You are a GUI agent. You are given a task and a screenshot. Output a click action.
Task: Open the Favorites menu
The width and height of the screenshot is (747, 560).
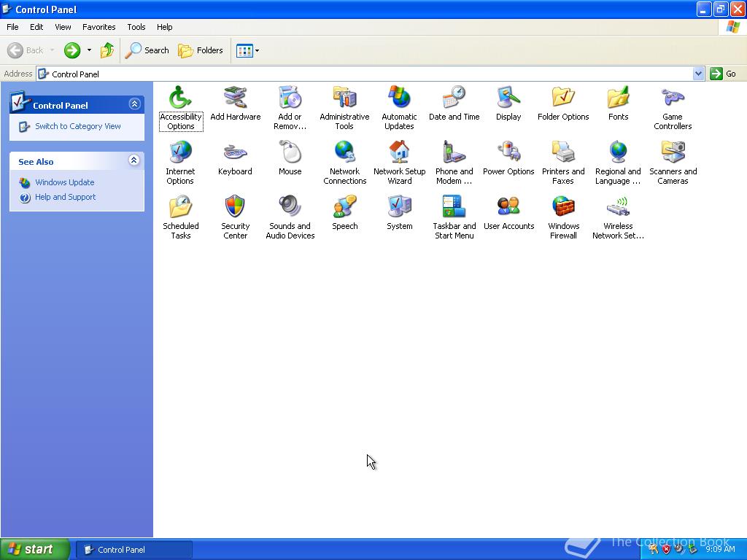pos(98,27)
